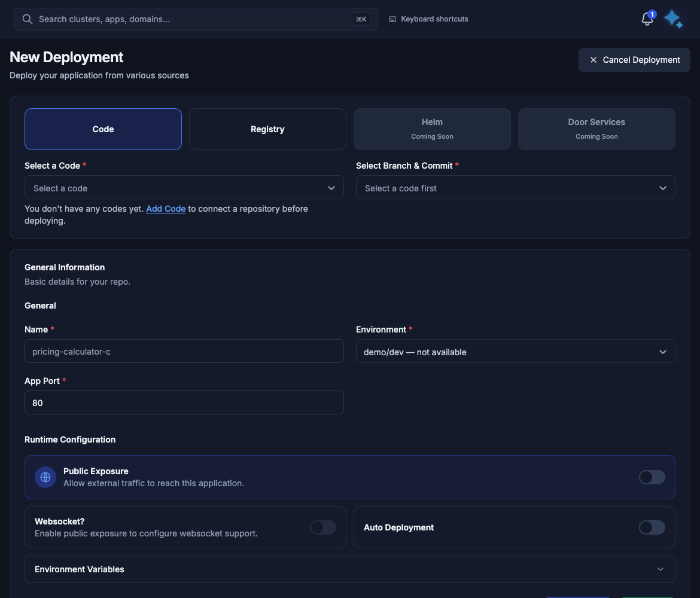Click the globe icon in Public Exposure

(45, 477)
